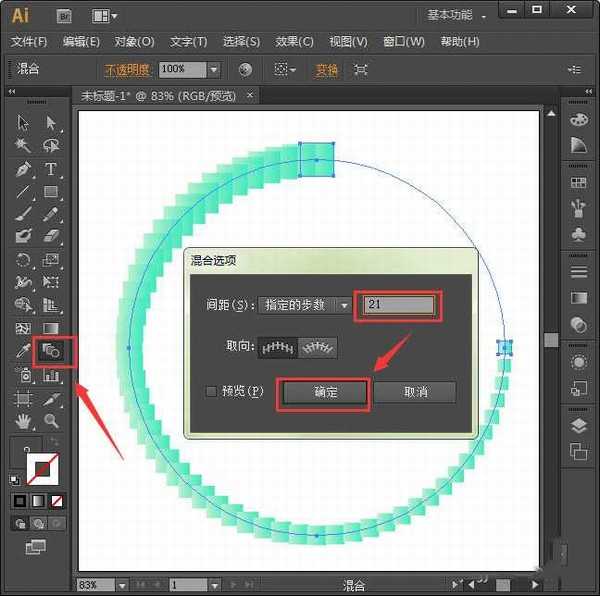The height and width of the screenshot is (596, 600).
Task: Select the Direct Selection (white arrow) tool
Action: click(51, 123)
